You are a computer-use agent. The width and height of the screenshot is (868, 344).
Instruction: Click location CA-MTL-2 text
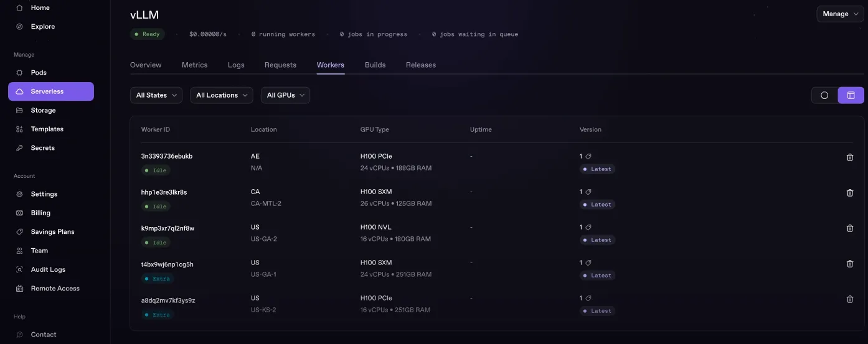click(266, 203)
